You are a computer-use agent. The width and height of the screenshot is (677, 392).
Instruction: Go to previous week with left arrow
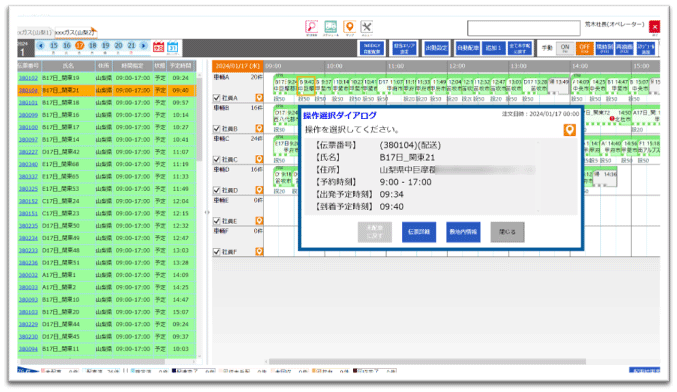click(x=41, y=45)
